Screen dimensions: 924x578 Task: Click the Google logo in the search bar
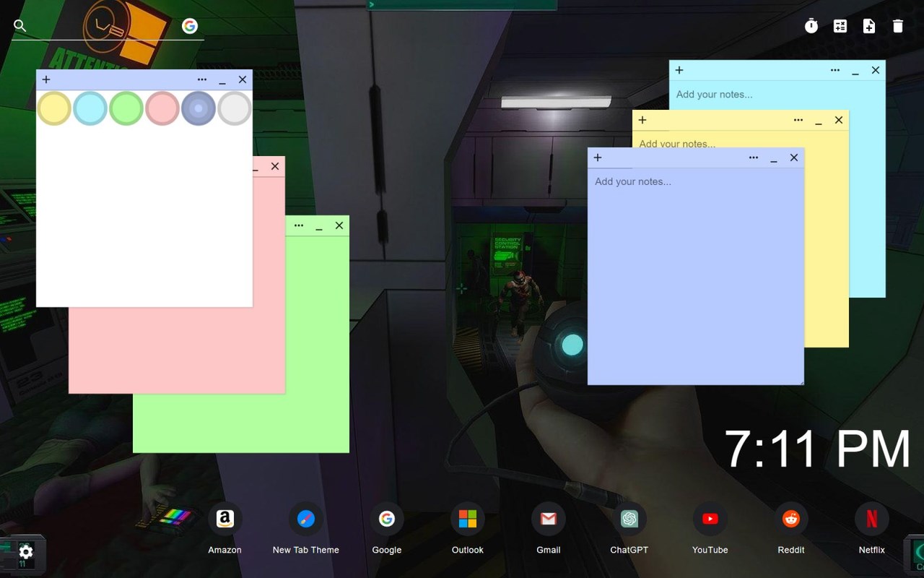(190, 26)
